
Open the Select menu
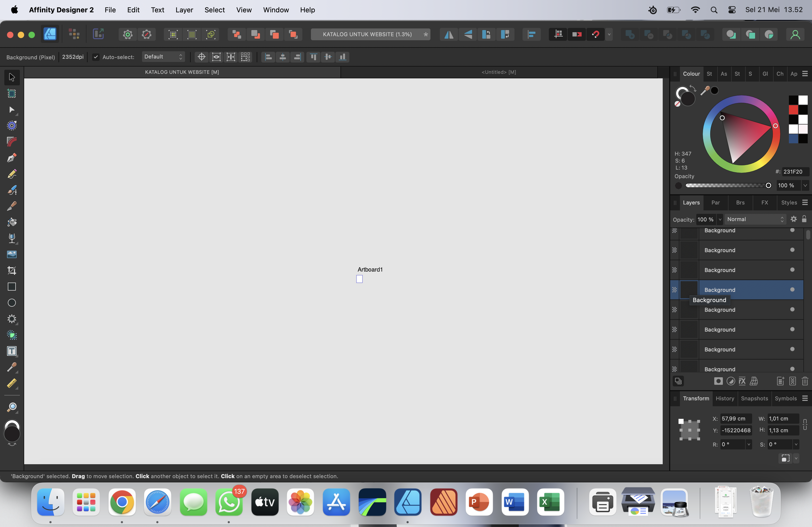click(x=215, y=10)
